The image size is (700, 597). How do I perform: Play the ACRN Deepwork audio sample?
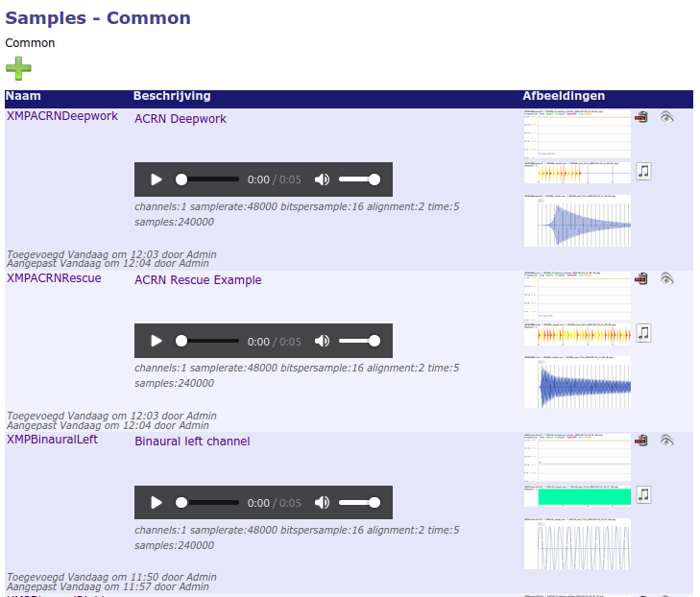(x=157, y=179)
